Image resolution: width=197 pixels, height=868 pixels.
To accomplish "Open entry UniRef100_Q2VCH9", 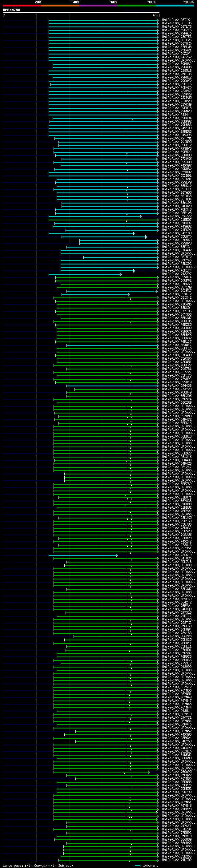I will tap(176, 104).
